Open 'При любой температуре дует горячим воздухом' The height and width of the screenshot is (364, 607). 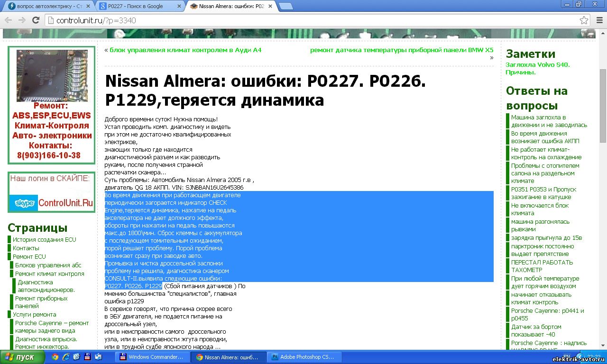545,282
